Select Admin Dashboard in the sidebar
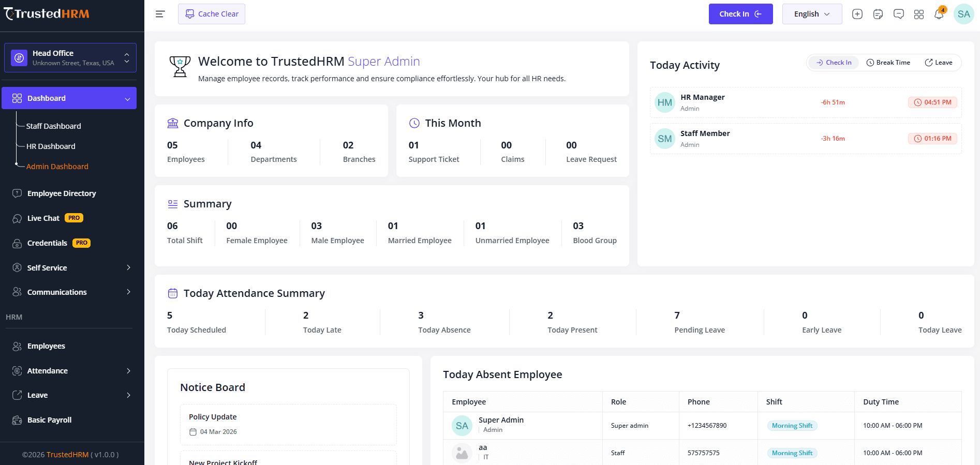This screenshot has height=465, width=980. point(57,167)
